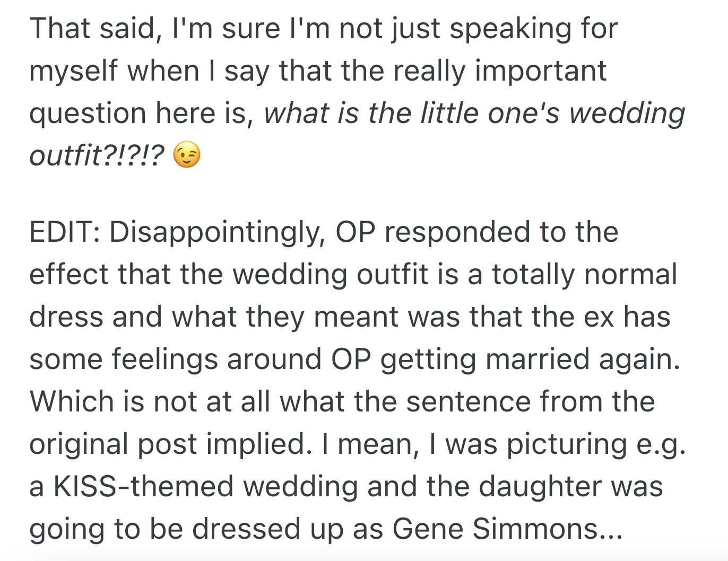Image resolution: width=728 pixels, height=561 pixels.
Task: Click the word "important"
Action: pos(541,71)
